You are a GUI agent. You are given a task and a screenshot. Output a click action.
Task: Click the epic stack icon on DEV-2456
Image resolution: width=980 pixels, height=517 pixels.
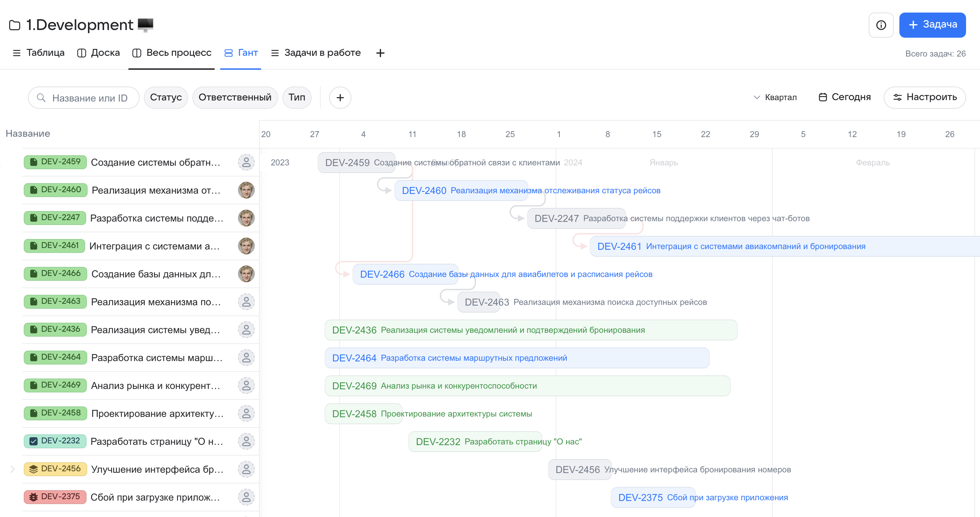[34, 469]
